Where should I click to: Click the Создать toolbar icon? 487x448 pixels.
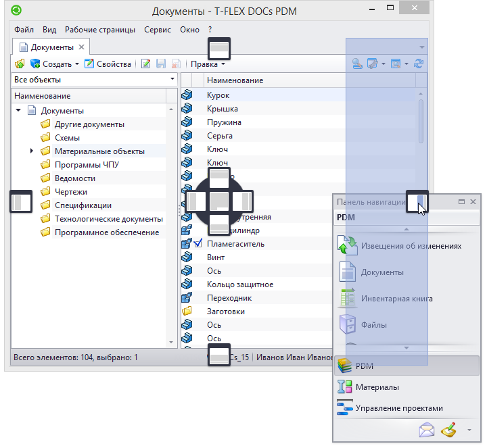pyautogui.click(x=35, y=64)
